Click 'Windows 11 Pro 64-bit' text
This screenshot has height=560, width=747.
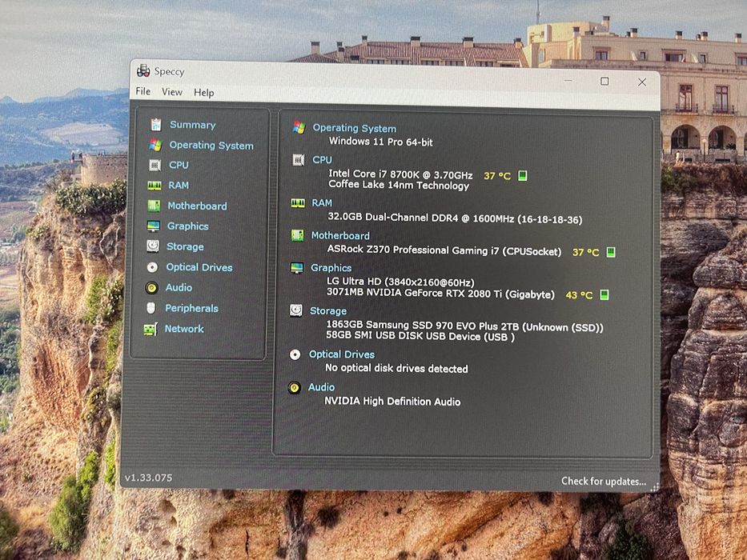tap(380, 142)
